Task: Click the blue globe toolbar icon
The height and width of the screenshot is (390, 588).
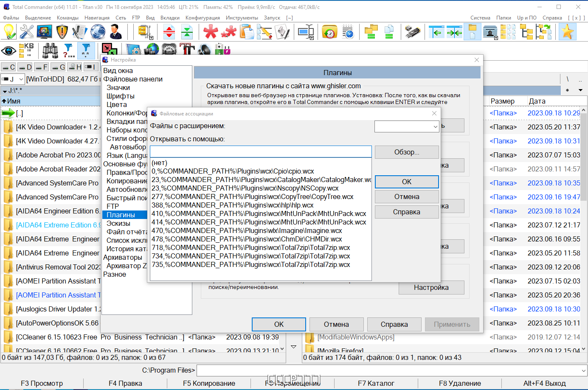Action: tap(98, 32)
